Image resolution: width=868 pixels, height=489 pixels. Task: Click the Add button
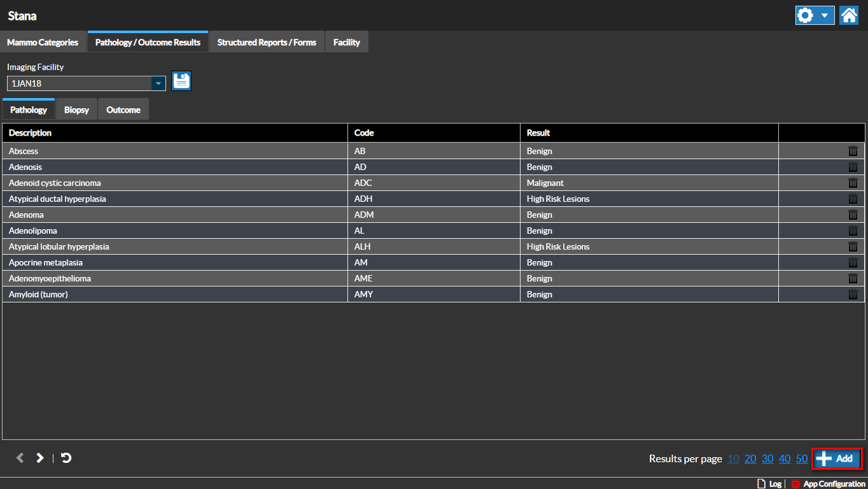pyautogui.click(x=837, y=458)
